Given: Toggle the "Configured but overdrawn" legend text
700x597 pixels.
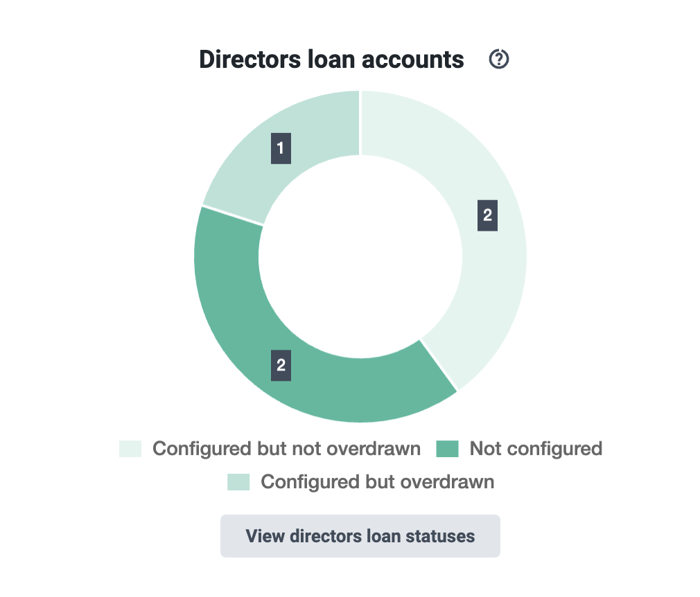Looking at the screenshot, I should coord(378,482).
